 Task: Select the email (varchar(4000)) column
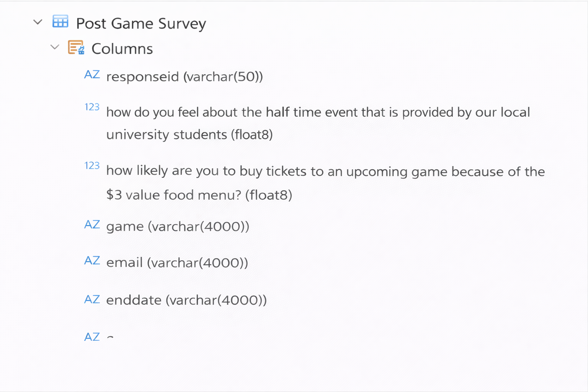pyautogui.click(x=177, y=263)
